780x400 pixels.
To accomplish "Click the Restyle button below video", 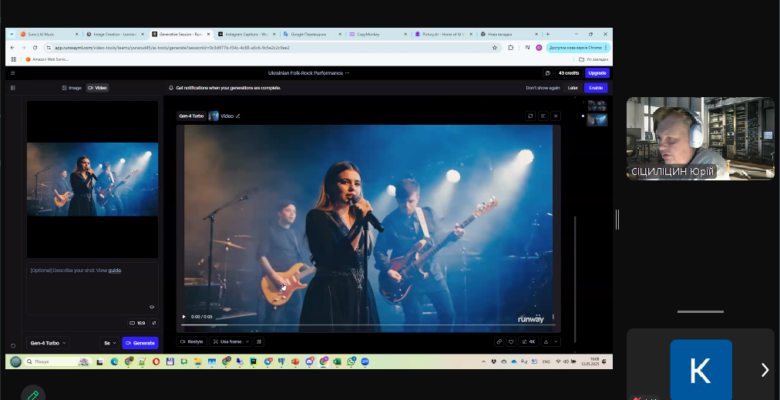I will (x=193, y=341).
